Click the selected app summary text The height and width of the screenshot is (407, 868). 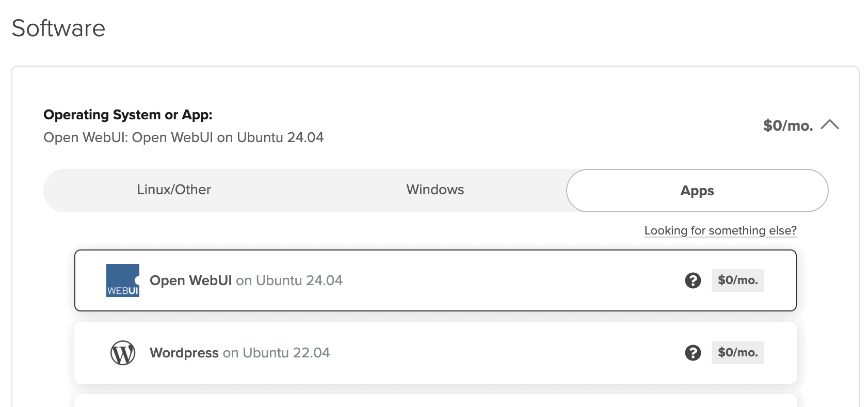[x=183, y=137]
